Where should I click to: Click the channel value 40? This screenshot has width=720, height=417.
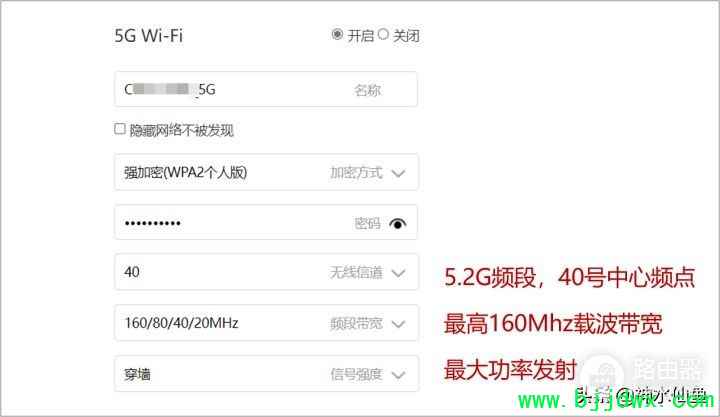132,272
